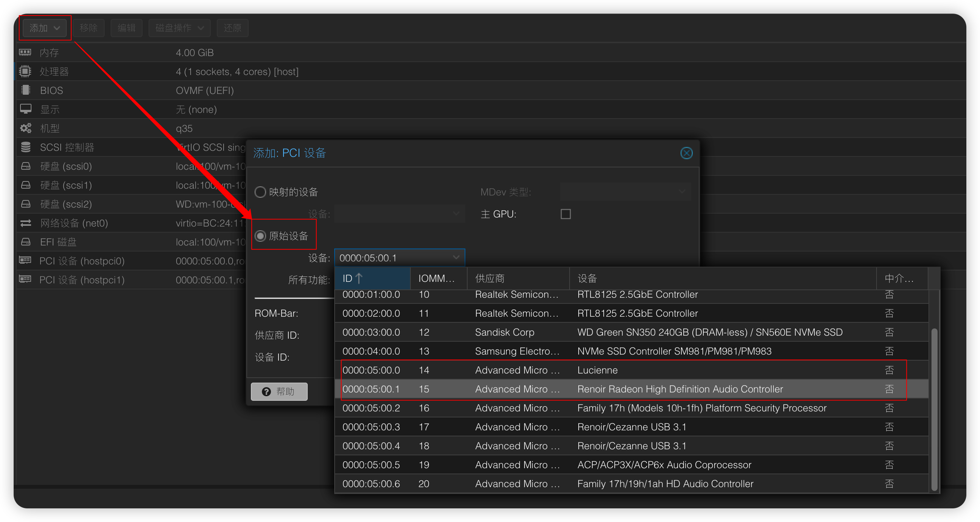The height and width of the screenshot is (522, 980).
Task: Click the machine type (机型) gears icon
Action: (x=25, y=128)
